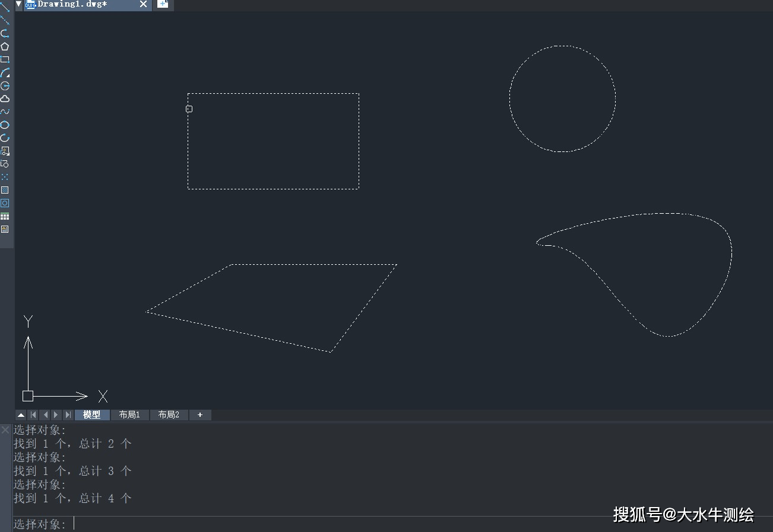Add a new layout with the + tab
This screenshot has height=532, width=773.
tap(200, 415)
